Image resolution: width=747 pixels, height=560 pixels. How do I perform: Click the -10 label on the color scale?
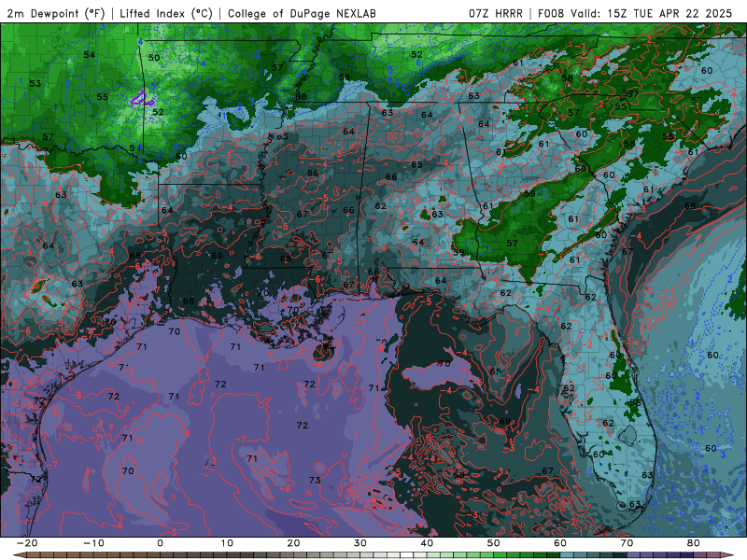93,543
